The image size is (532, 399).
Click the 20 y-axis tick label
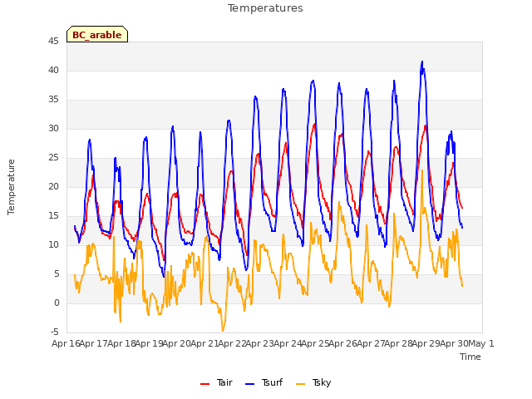53,186
